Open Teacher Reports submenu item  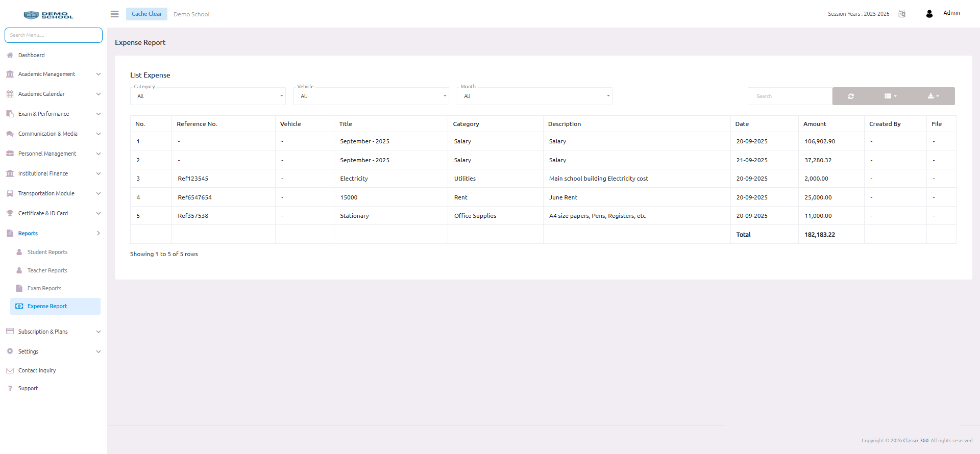47,270
